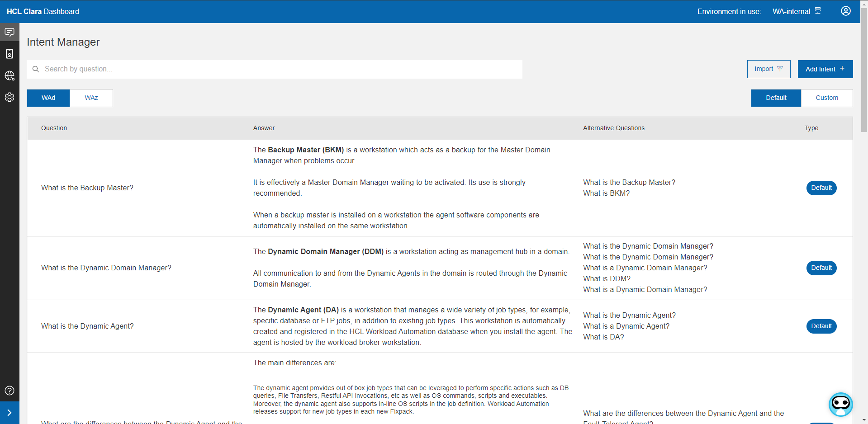Click the user profile icon

(x=845, y=11)
